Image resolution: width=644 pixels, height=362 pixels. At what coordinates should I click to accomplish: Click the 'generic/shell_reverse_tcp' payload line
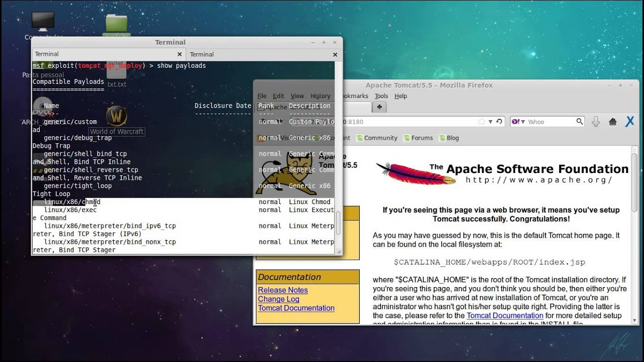tap(91, 170)
